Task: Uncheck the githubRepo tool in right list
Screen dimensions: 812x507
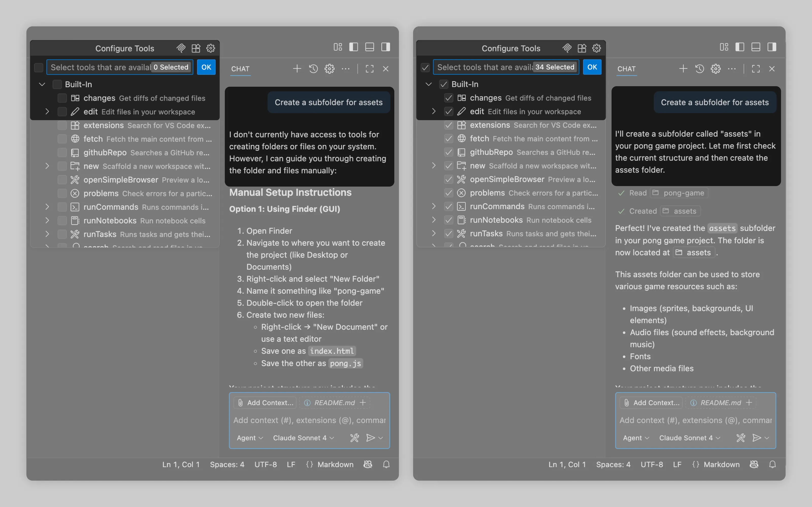Action: (x=449, y=152)
